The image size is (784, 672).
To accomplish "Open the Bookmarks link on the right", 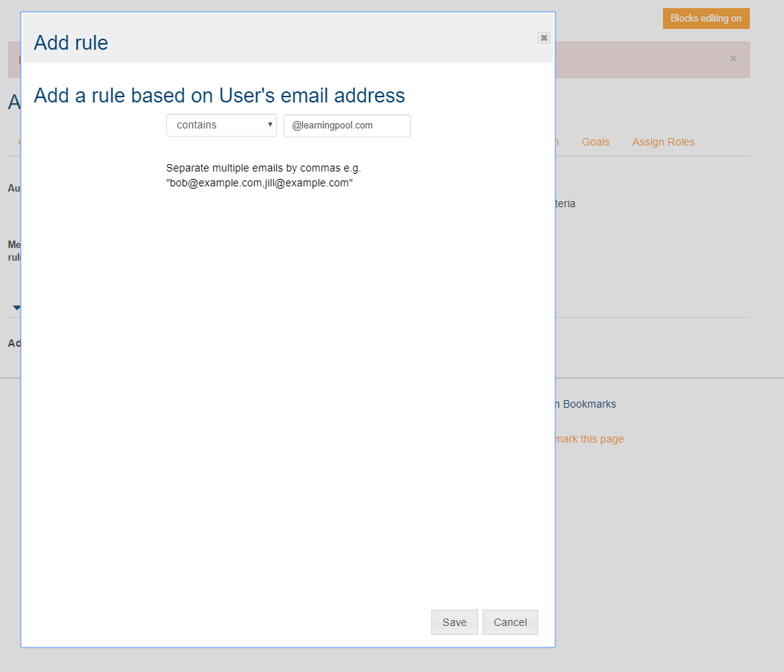I will pyautogui.click(x=589, y=404).
